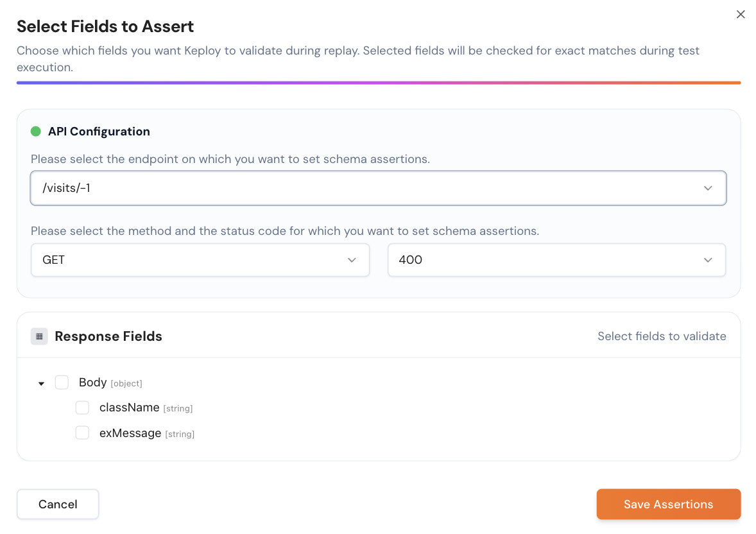Image resolution: width=756 pixels, height=534 pixels.
Task: Click the purple-orange gradient divider bar
Action: [378, 83]
